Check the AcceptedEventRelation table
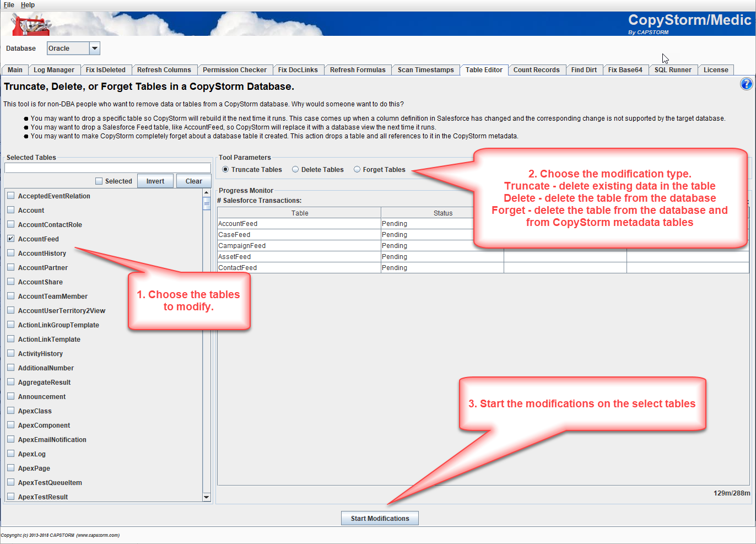Image resolution: width=756 pixels, height=544 pixels. 10,195
